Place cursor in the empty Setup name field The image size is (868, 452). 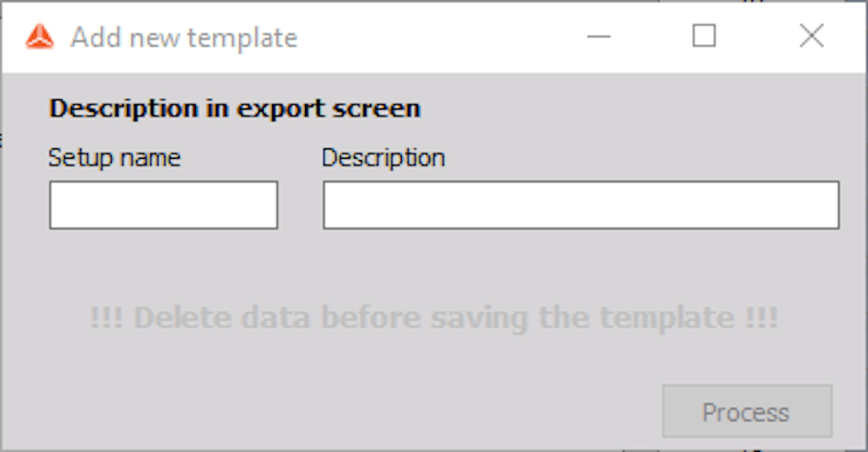(164, 205)
